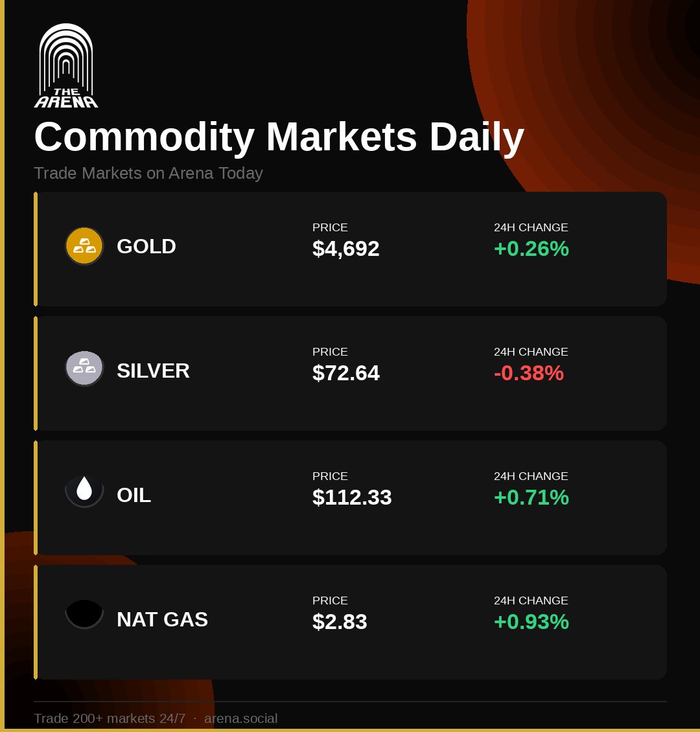Select the NAT GAS market label
This screenshot has width=700, height=732.
162,620
